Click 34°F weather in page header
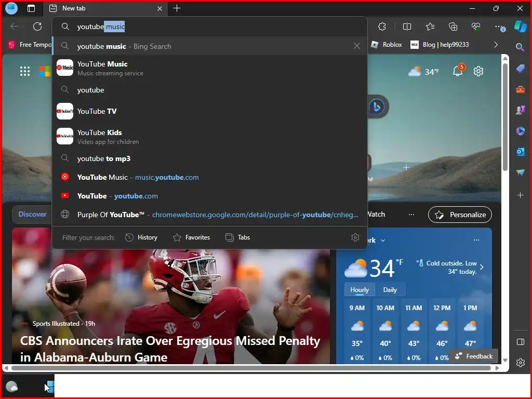This screenshot has height=399, width=532. point(423,72)
